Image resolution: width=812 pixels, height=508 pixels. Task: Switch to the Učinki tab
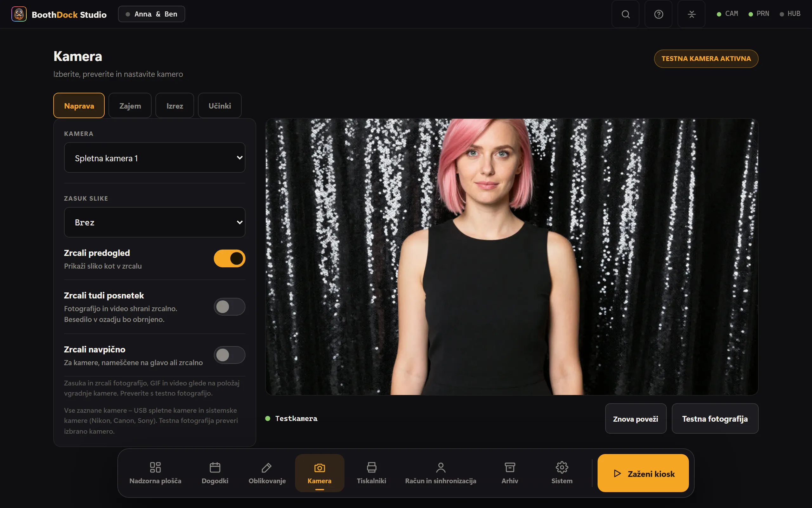click(219, 105)
